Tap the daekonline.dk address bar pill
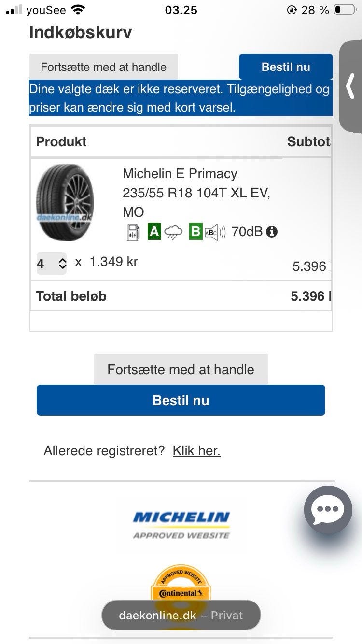This screenshot has width=362, height=644. click(181, 616)
